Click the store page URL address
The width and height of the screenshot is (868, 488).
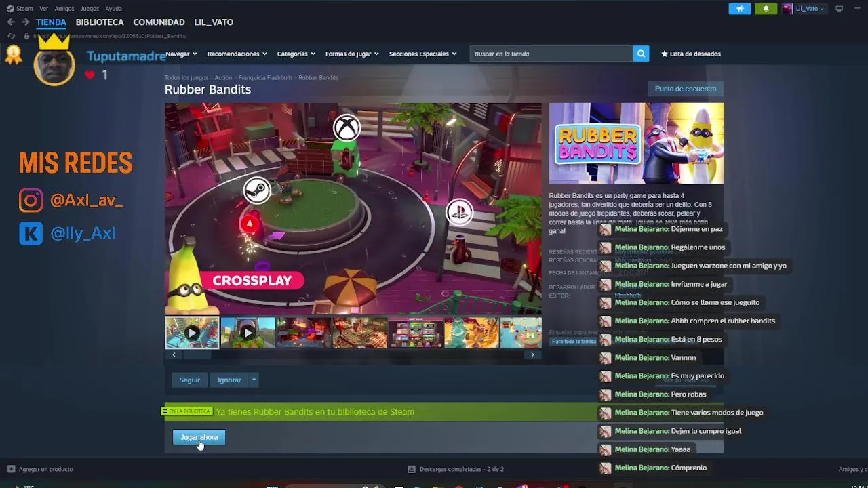point(111,36)
